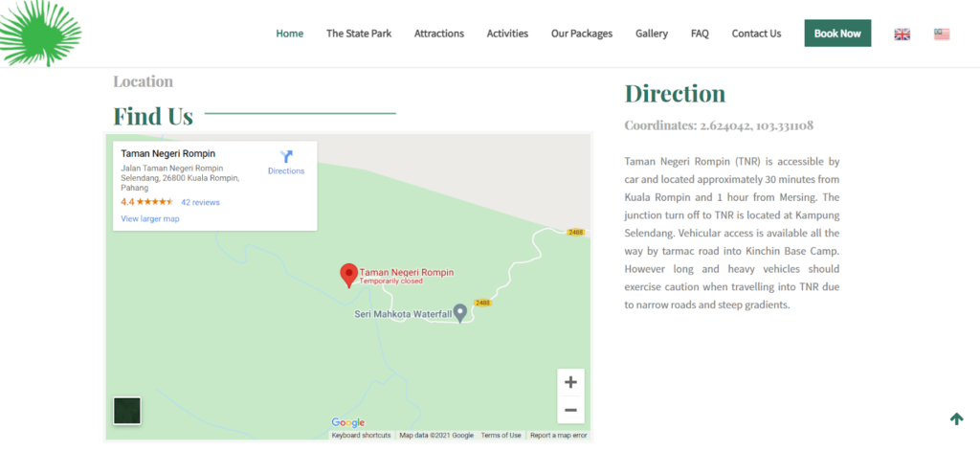This screenshot has height=474, width=980.
Task: Click the scroll-to-top arrow icon
Action: [x=956, y=419]
